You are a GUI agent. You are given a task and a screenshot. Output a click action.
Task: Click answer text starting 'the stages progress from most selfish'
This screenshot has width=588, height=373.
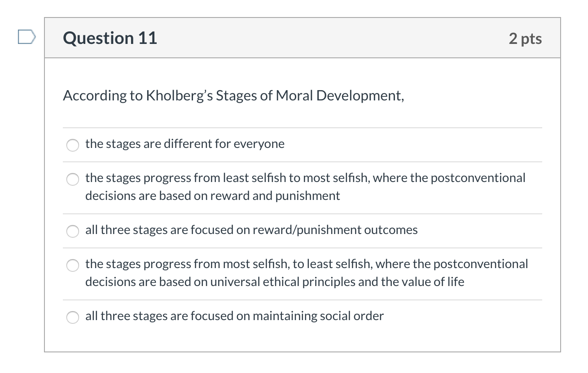(307, 264)
